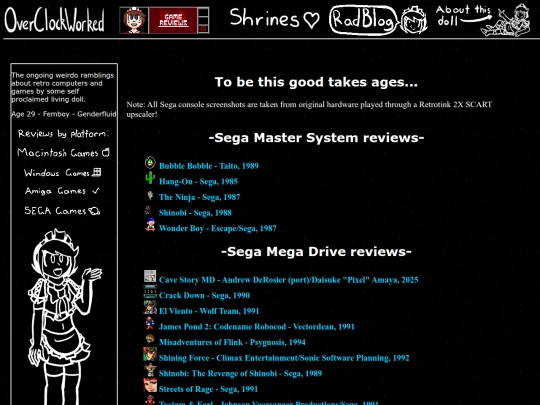Open Shinobi - Sega, 1988 review
Screen dimensions: 540x405
pyautogui.click(x=195, y=213)
